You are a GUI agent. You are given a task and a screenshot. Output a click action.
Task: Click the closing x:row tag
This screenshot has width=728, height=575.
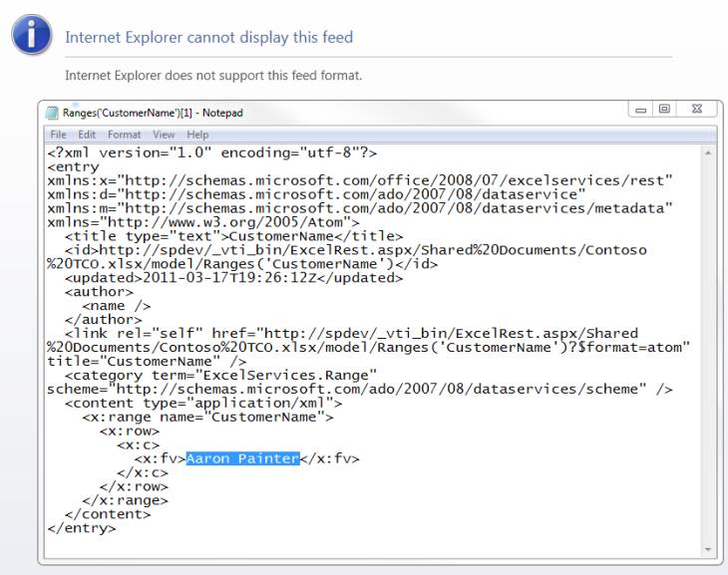(134, 486)
